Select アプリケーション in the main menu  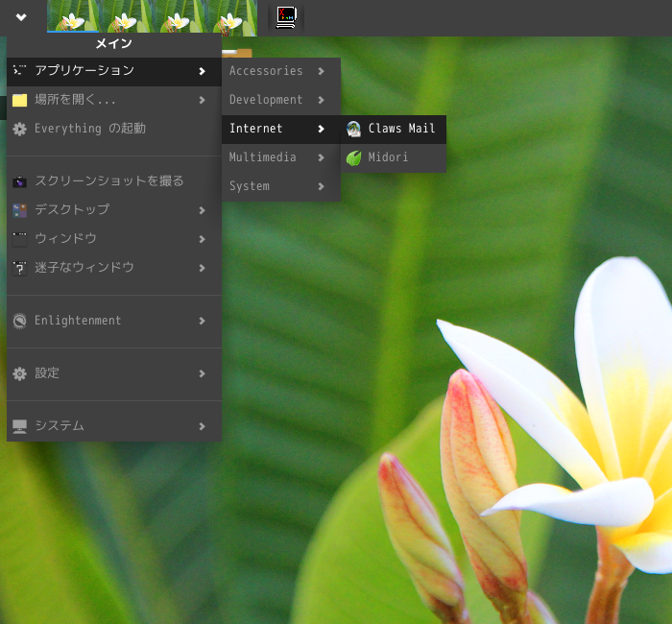[x=114, y=71]
